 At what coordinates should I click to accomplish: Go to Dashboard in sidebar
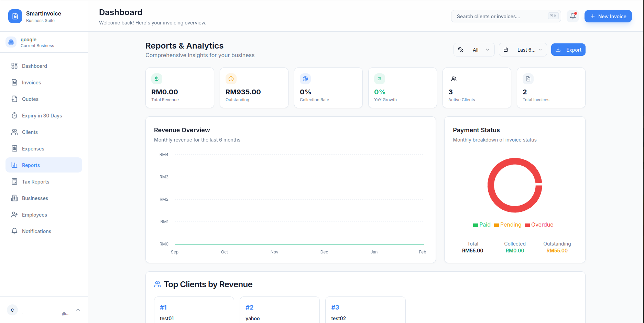click(x=44, y=66)
